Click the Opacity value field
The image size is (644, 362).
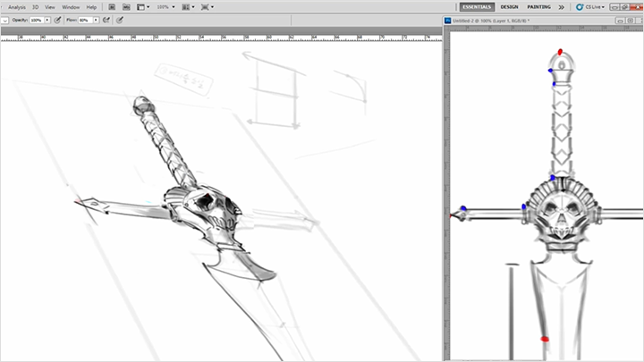(x=37, y=20)
